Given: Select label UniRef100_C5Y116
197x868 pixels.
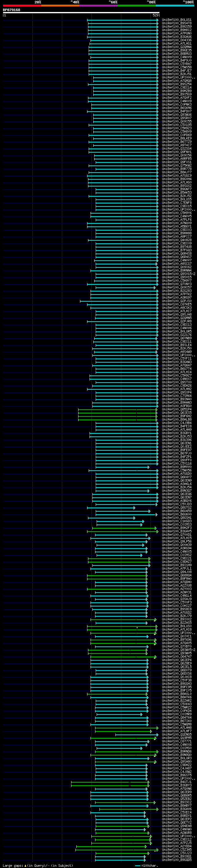Looking at the screenshot, I should click(x=176, y=463).
